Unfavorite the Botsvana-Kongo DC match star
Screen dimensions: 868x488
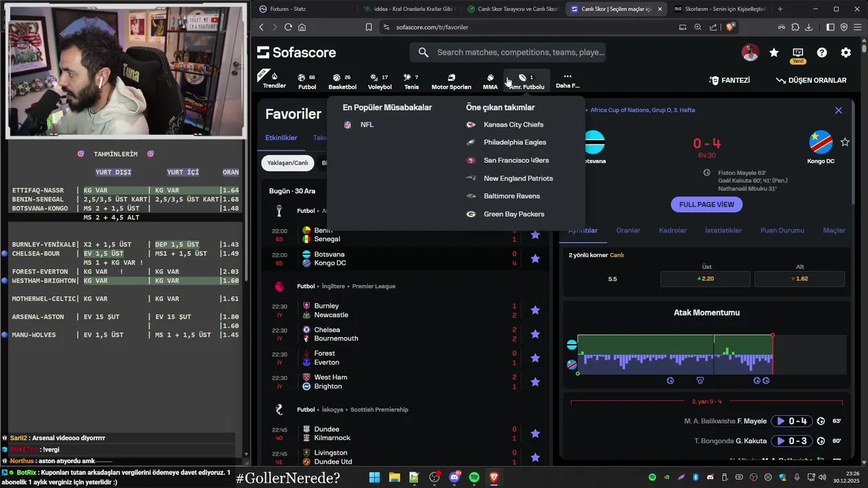tap(535, 258)
